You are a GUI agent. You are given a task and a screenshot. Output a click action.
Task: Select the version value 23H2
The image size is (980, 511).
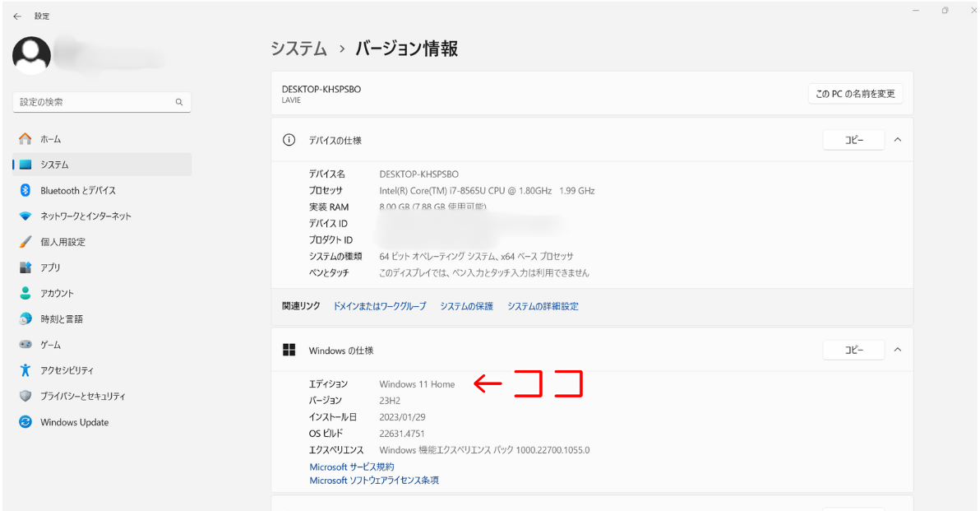click(390, 400)
